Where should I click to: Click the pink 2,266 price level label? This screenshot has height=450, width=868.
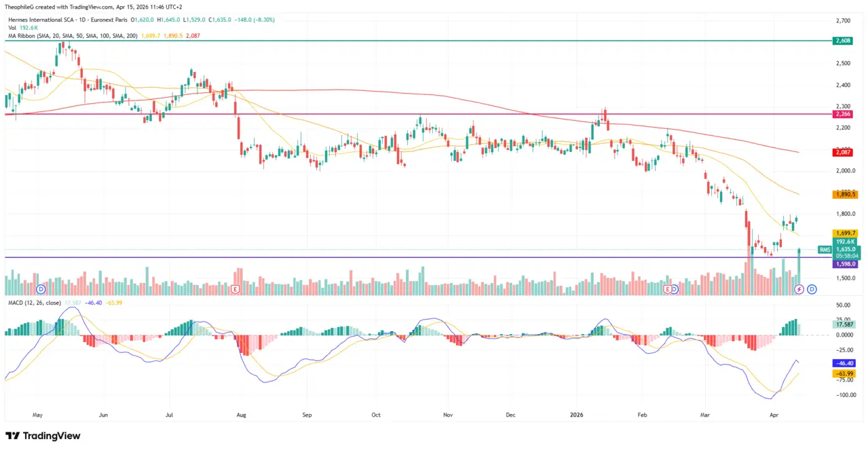click(842, 113)
